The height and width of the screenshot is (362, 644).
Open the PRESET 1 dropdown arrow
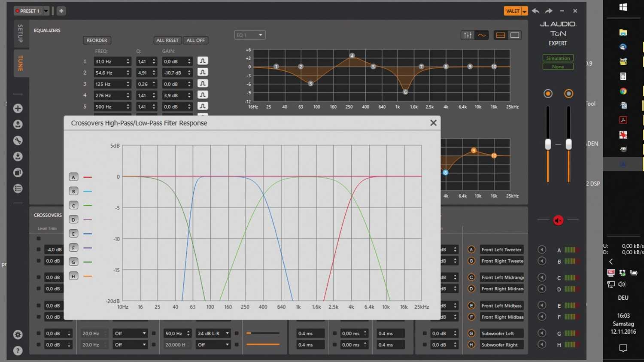click(x=46, y=11)
